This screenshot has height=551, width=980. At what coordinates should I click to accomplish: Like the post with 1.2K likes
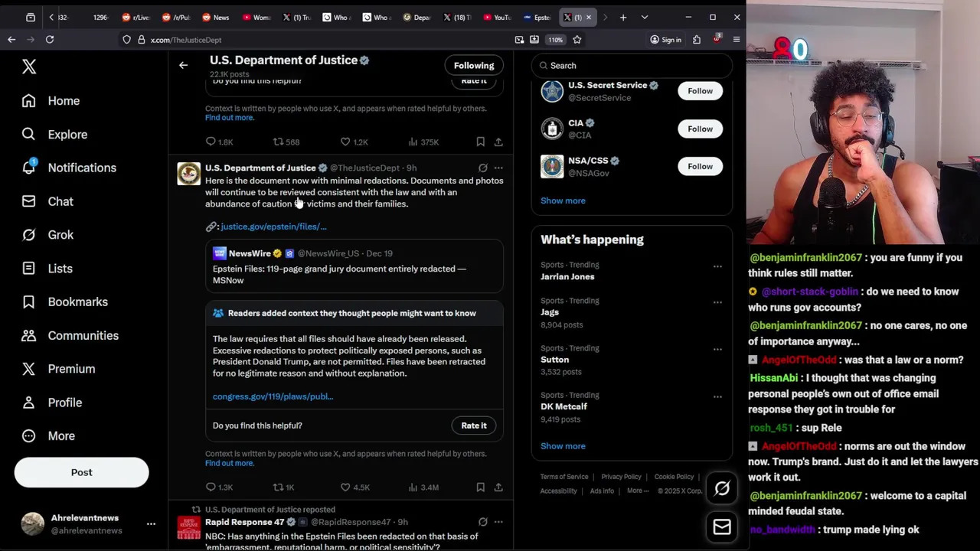tap(354, 142)
